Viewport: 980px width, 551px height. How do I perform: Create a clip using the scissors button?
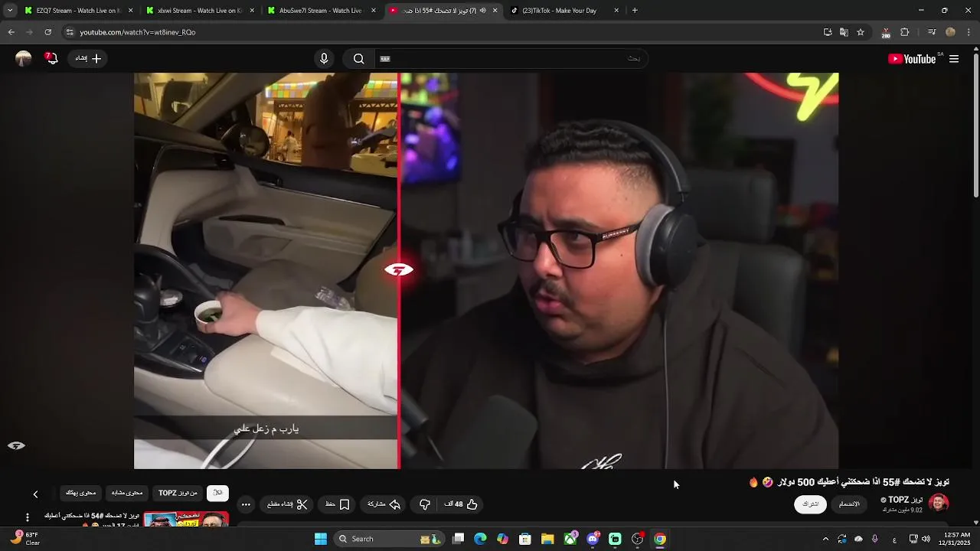tap(287, 504)
